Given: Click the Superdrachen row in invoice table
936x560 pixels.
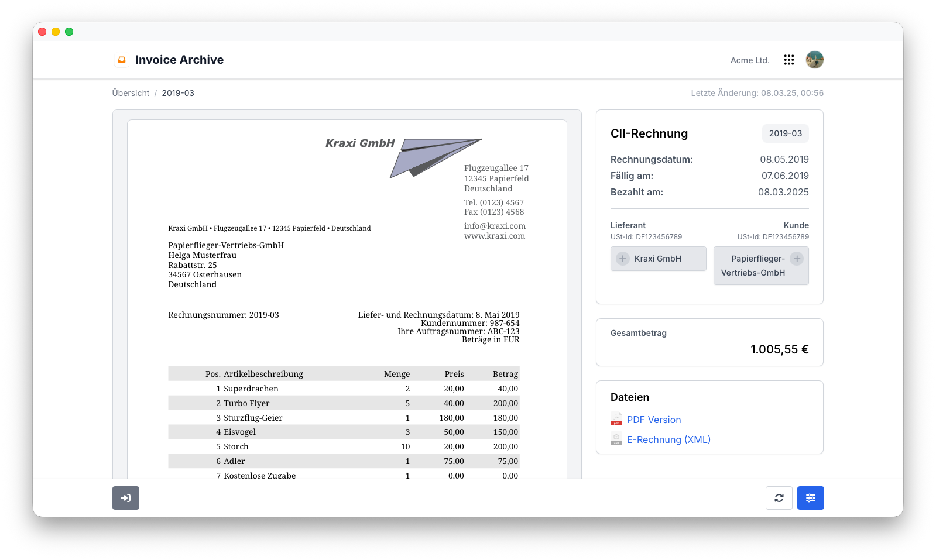Looking at the screenshot, I should point(344,389).
